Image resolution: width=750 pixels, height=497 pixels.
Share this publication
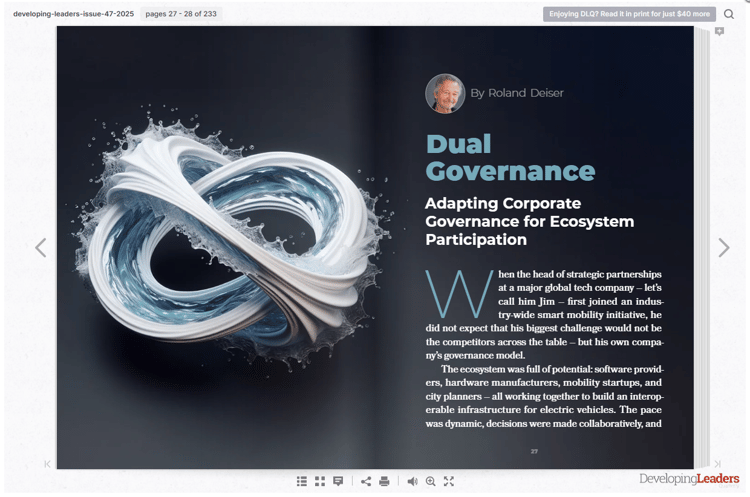coord(366,481)
